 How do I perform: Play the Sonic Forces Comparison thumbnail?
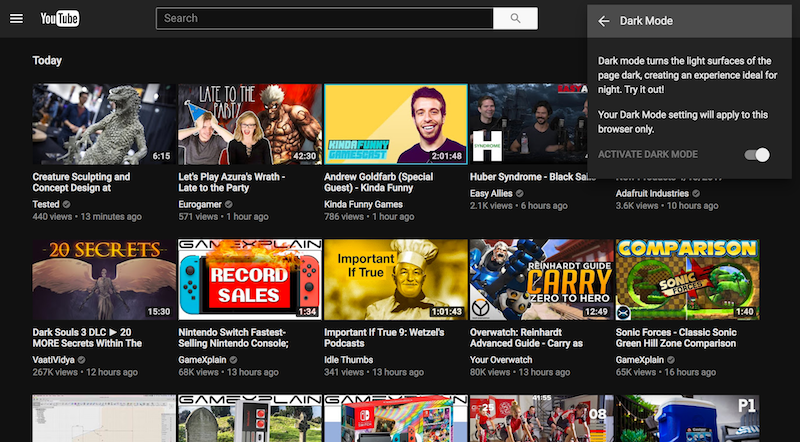(x=687, y=279)
